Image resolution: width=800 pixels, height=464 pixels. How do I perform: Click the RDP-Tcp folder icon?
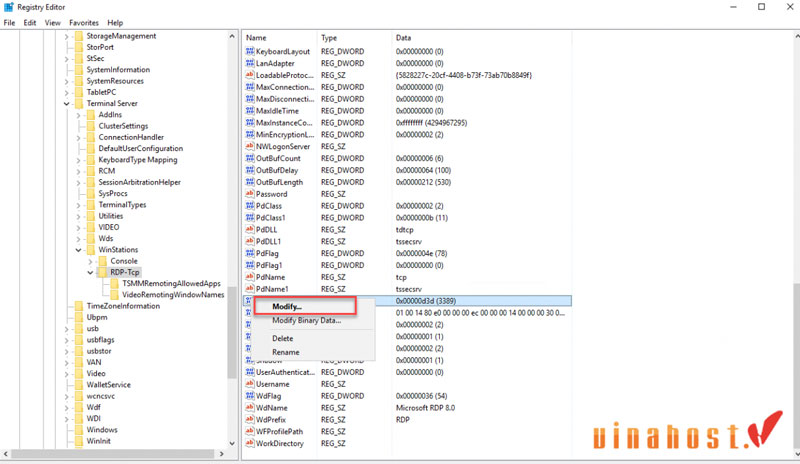(x=102, y=272)
